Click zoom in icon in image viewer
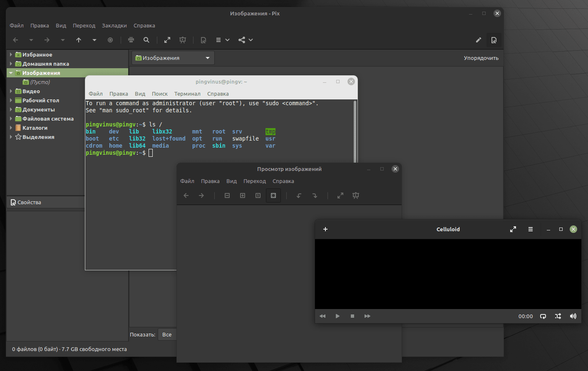The width and height of the screenshot is (588, 371). coord(243,195)
